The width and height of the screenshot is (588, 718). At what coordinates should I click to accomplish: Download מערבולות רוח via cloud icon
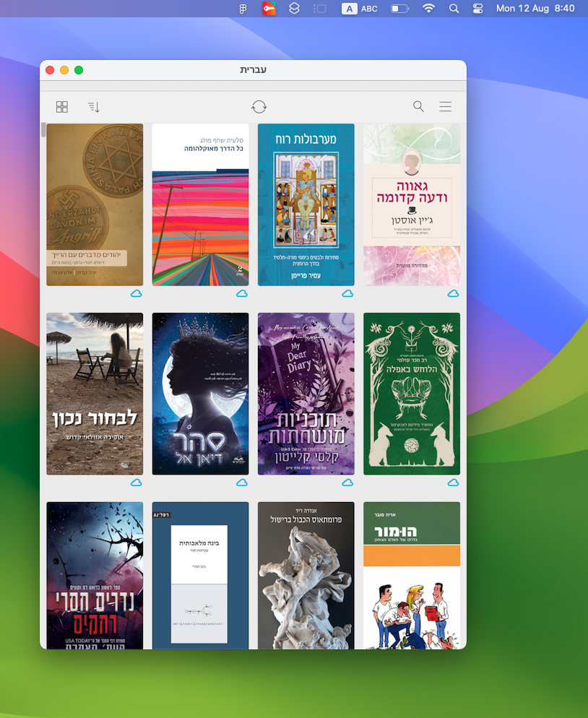347,293
